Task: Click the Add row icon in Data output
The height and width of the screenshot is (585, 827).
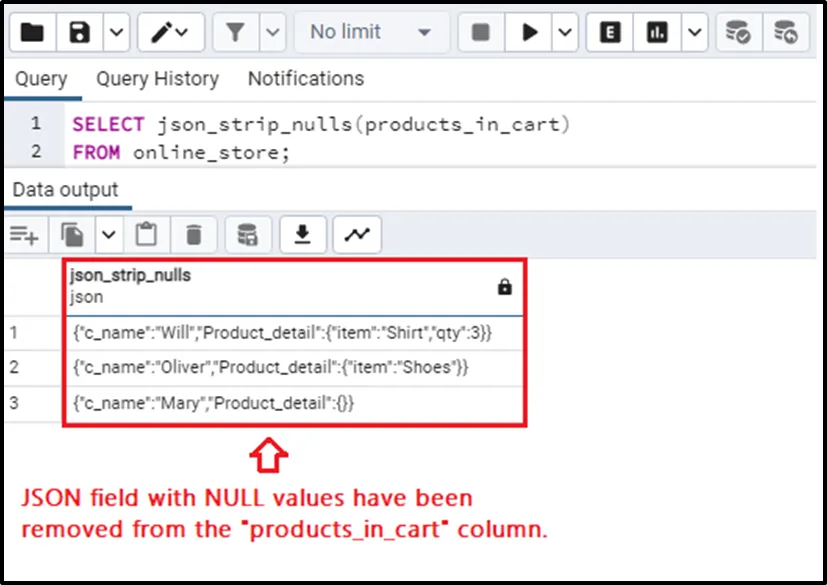Action: pyautogui.click(x=24, y=234)
